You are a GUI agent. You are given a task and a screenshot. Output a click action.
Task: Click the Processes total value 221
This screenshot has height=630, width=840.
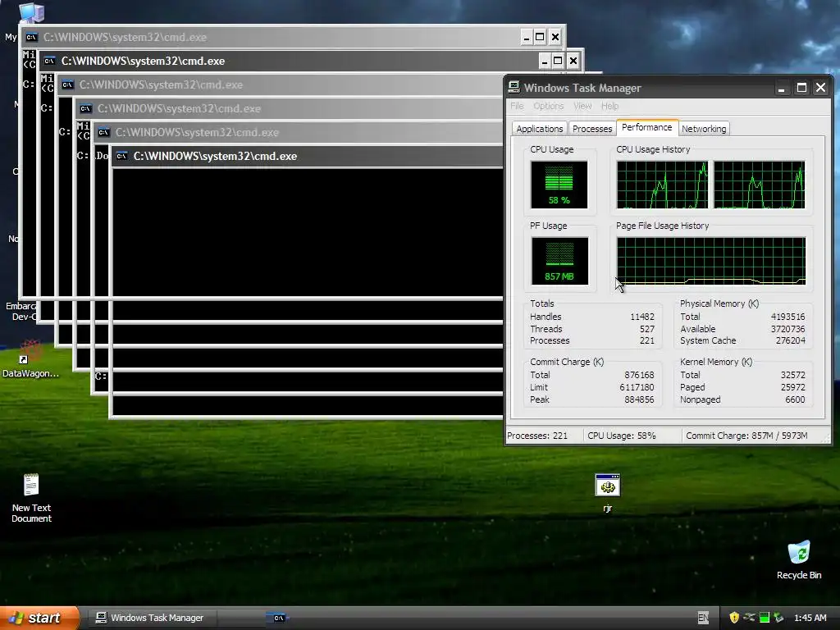click(646, 340)
